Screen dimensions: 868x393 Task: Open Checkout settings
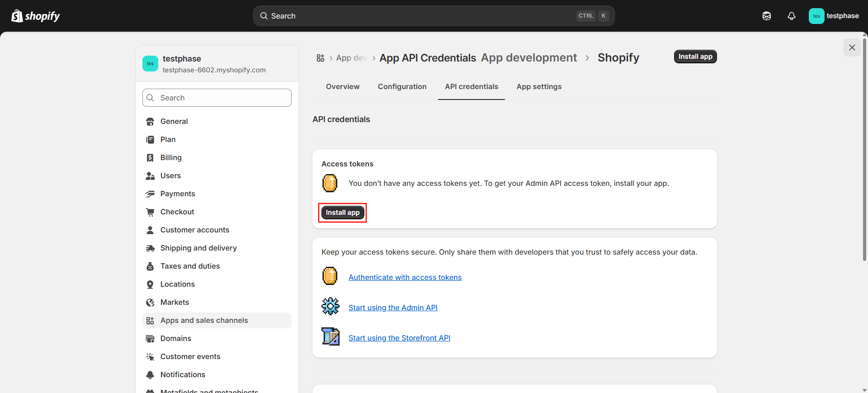click(x=217, y=212)
